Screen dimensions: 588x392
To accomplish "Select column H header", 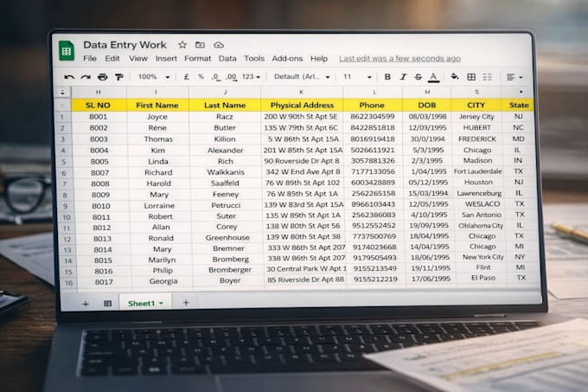I will point(99,93).
